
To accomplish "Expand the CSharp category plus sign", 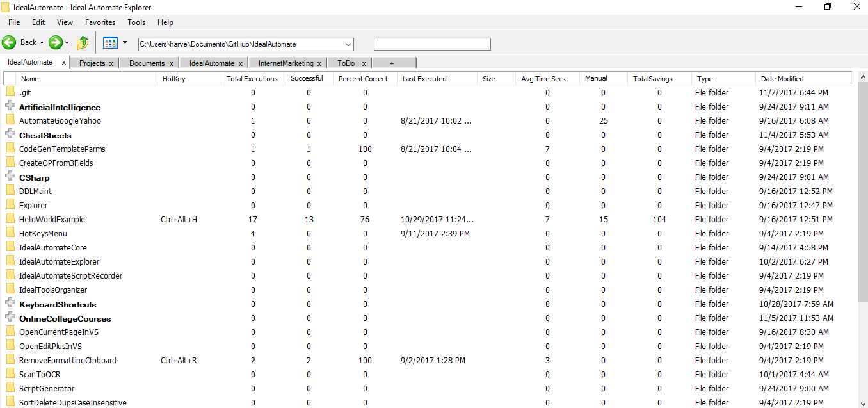I will (10, 177).
